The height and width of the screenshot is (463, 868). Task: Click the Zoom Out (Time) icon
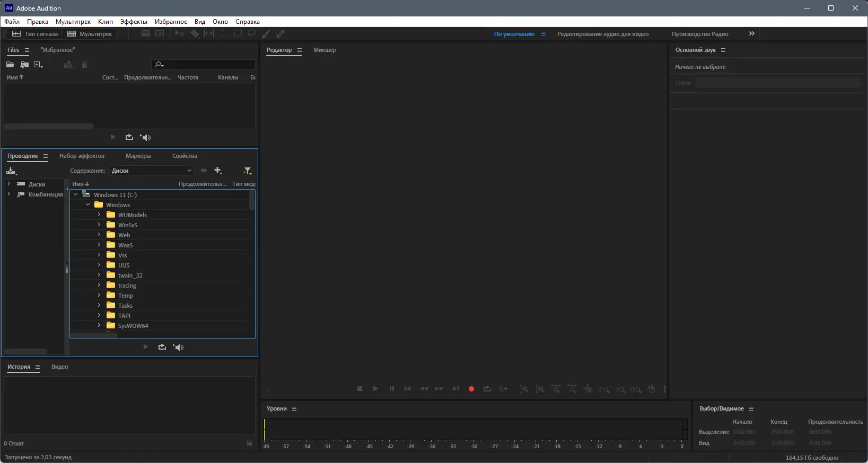572,389
